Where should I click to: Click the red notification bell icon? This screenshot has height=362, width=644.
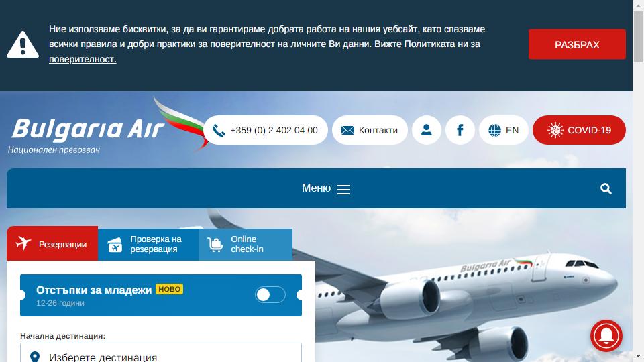(606, 336)
